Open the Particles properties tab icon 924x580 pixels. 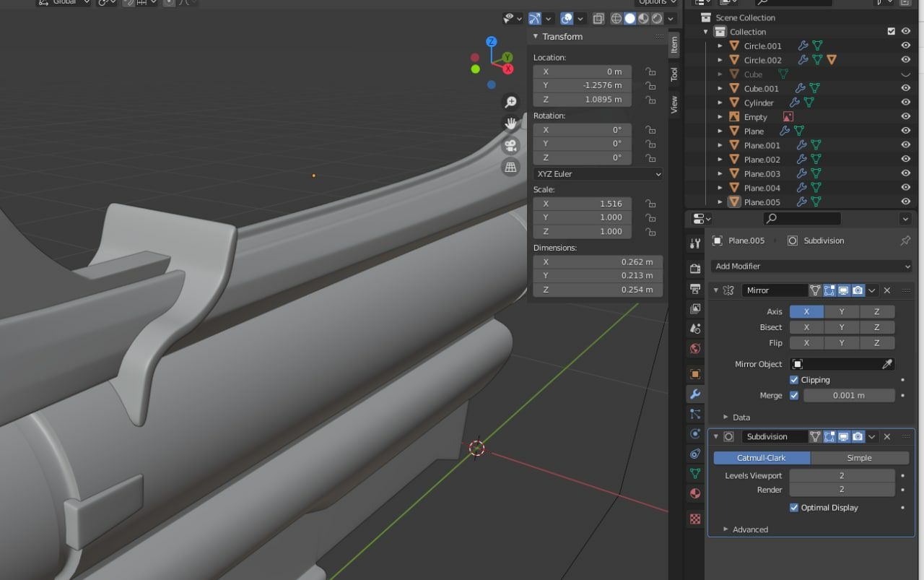695,414
